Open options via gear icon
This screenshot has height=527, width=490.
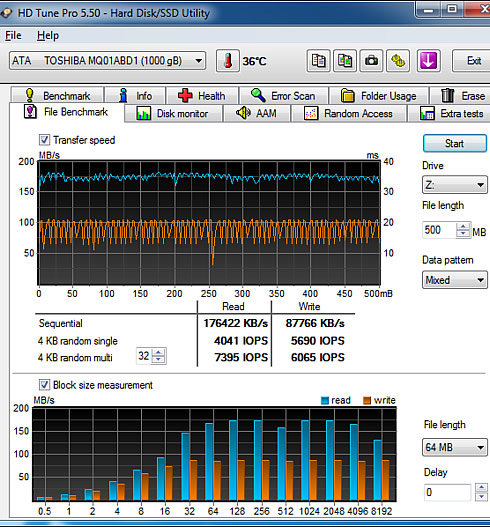[398, 61]
